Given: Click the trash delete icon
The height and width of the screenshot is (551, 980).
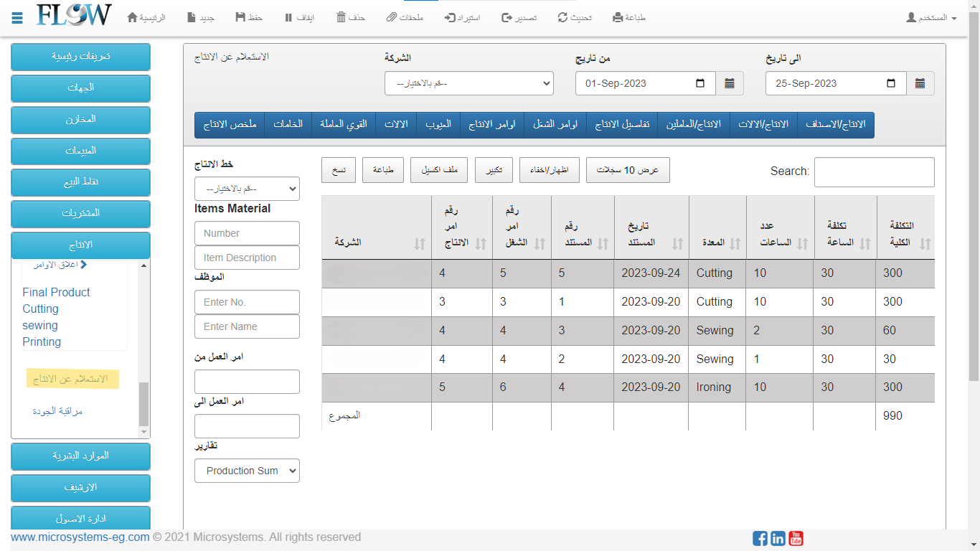Looking at the screenshot, I should 341,17.
